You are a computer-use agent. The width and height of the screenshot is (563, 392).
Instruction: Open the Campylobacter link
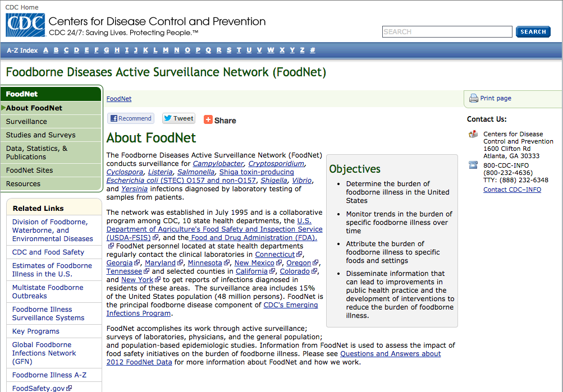[x=218, y=163]
